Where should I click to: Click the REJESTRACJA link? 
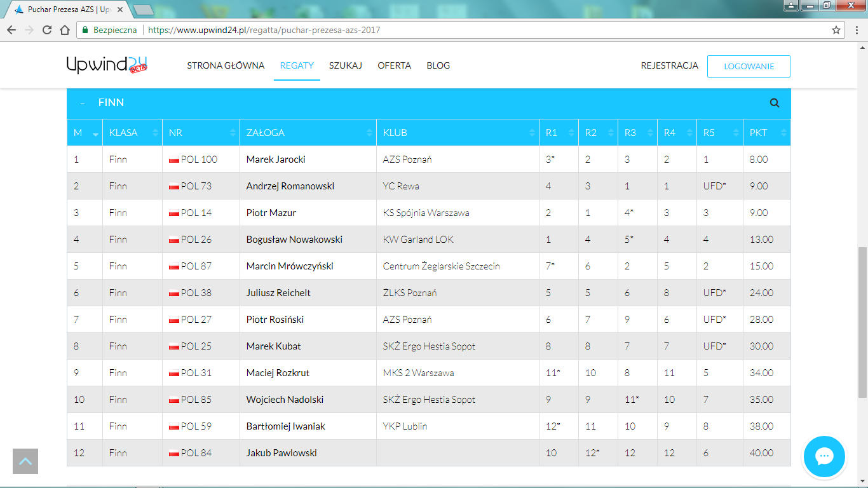[670, 65]
